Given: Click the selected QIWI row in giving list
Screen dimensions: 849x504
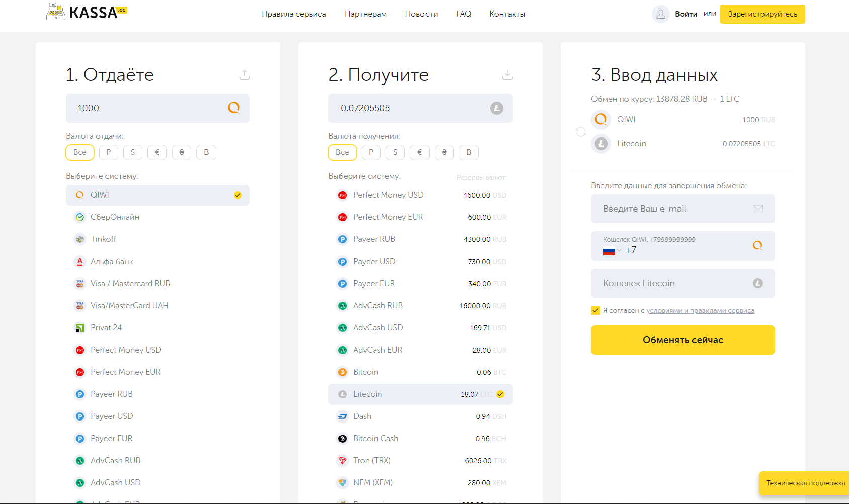Looking at the screenshot, I should coord(158,195).
